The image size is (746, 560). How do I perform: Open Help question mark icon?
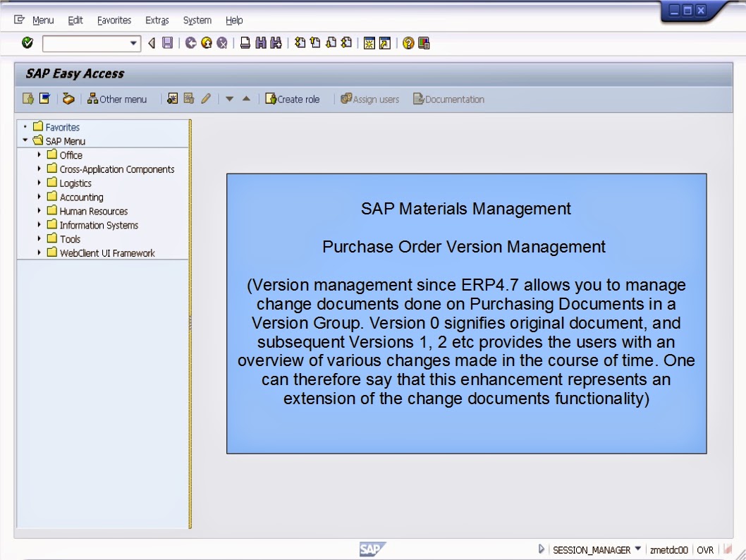pos(408,43)
